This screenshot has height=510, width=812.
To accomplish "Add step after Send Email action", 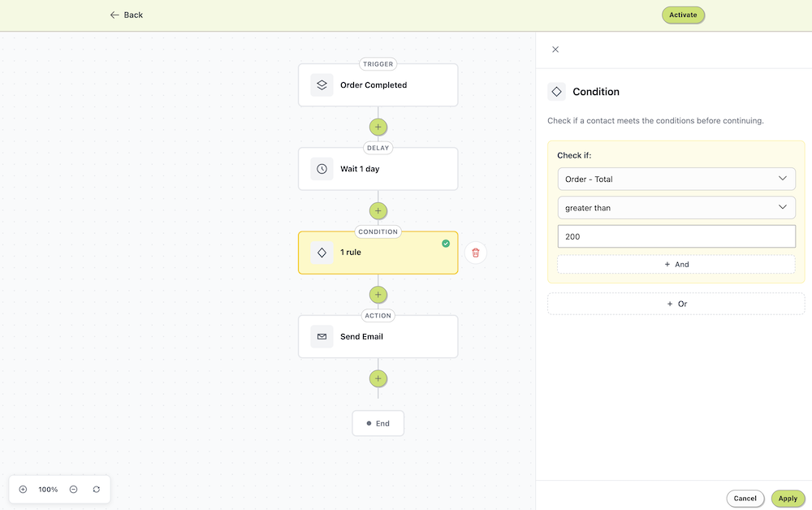I will click(378, 378).
